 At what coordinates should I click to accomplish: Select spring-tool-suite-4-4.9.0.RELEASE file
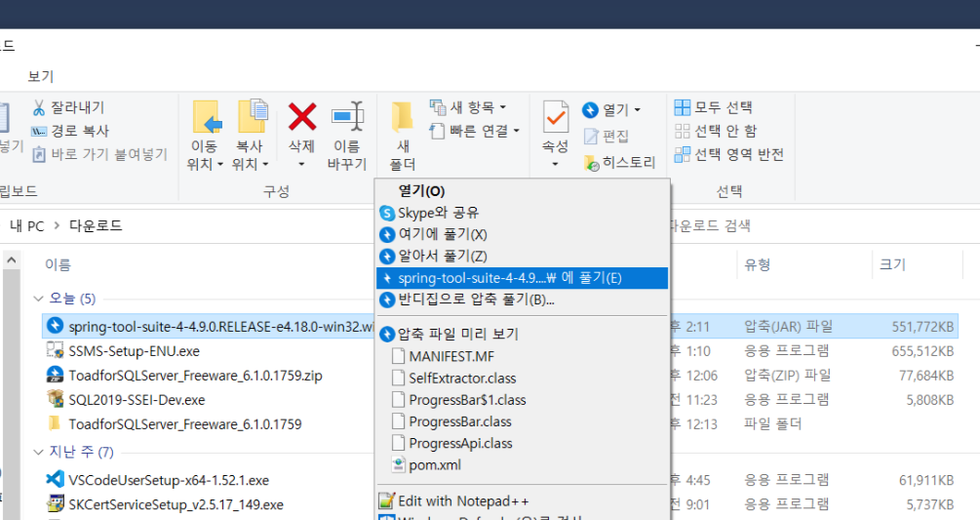(x=221, y=327)
